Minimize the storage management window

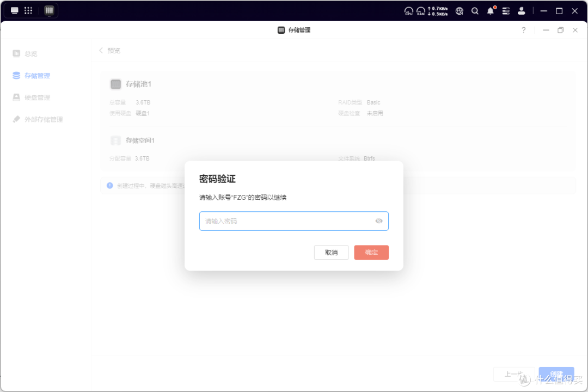click(x=546, y=30)
